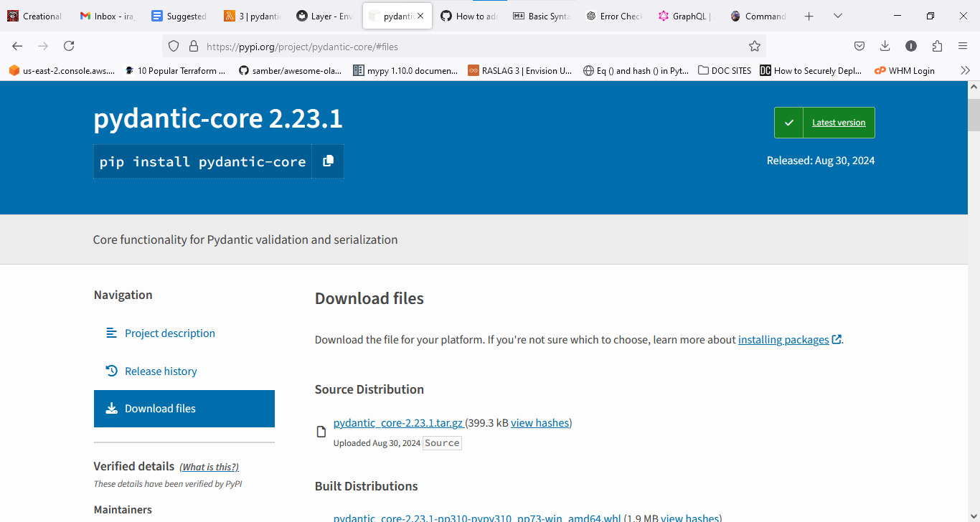The height and width of the screenshot is (522, 980).
Task: Click the Source Distribution heading
Action: click(369, 389)
